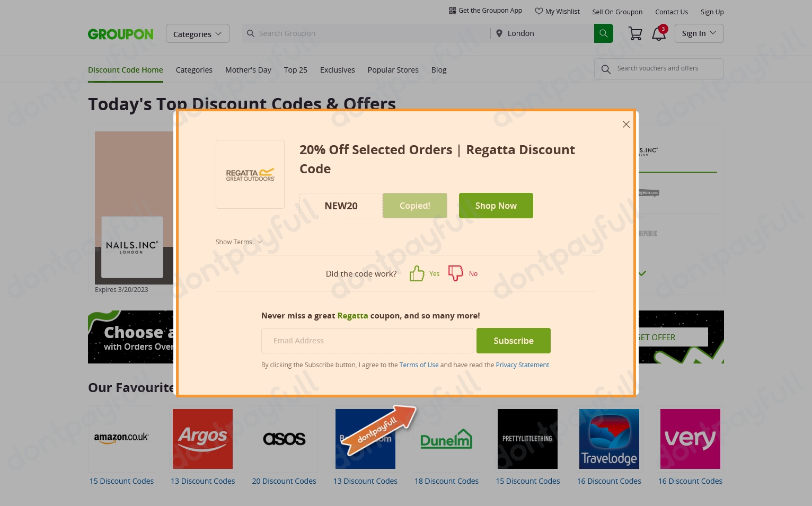Click the Groupon logo
Image resolution: width=812 pixels, height=506 pixels.
pyautogui.click(x=121, y=34)
